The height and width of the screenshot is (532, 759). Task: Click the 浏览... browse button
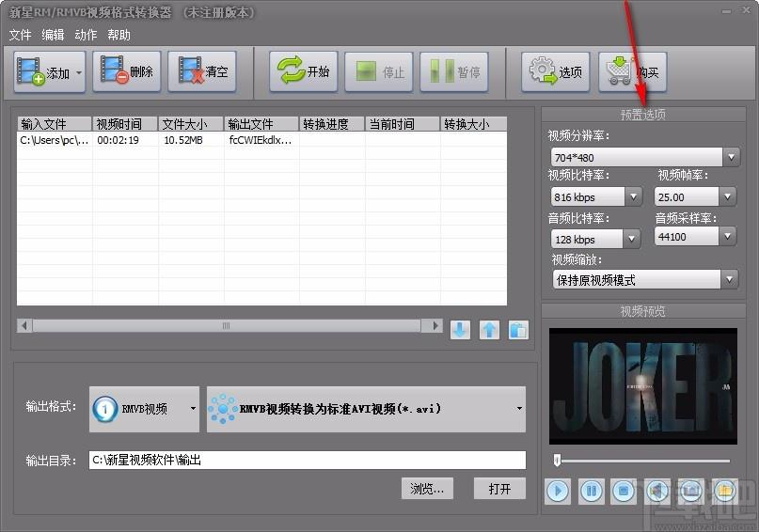(427, 489)
